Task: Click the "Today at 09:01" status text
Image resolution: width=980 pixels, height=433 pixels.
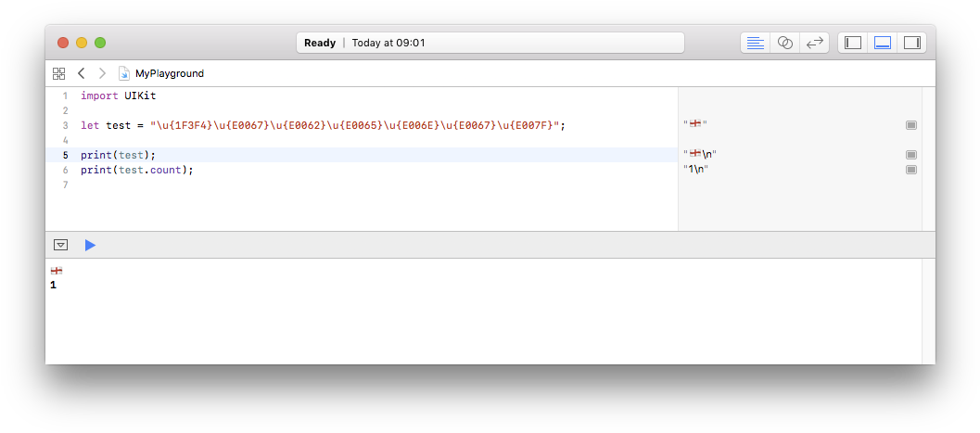Action: (x=388, y=43)
